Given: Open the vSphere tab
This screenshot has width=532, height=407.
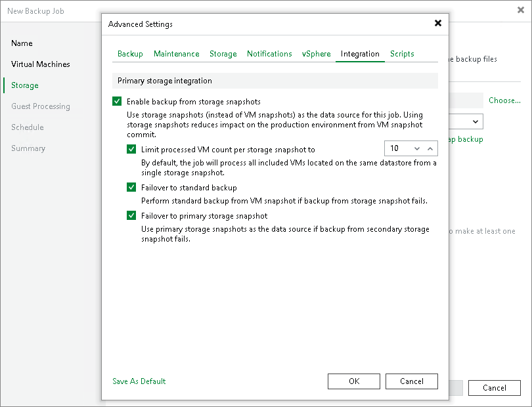Looking at the screenshot, I should pyautogui.click(x=316, y=54).
